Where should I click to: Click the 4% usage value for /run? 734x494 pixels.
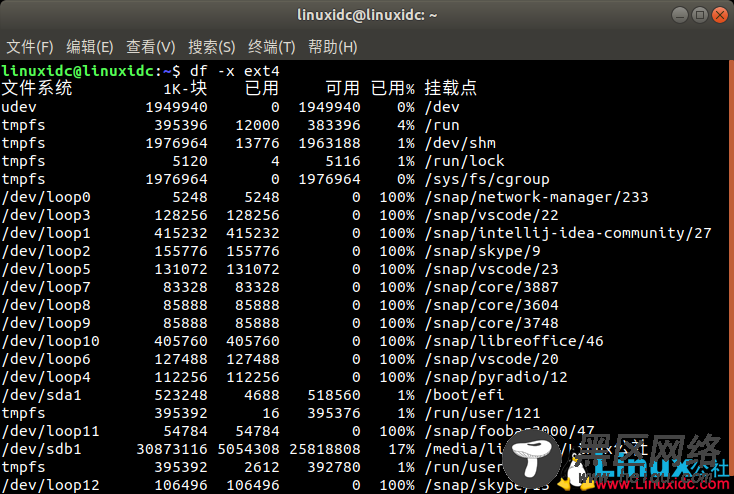[406, 125]
